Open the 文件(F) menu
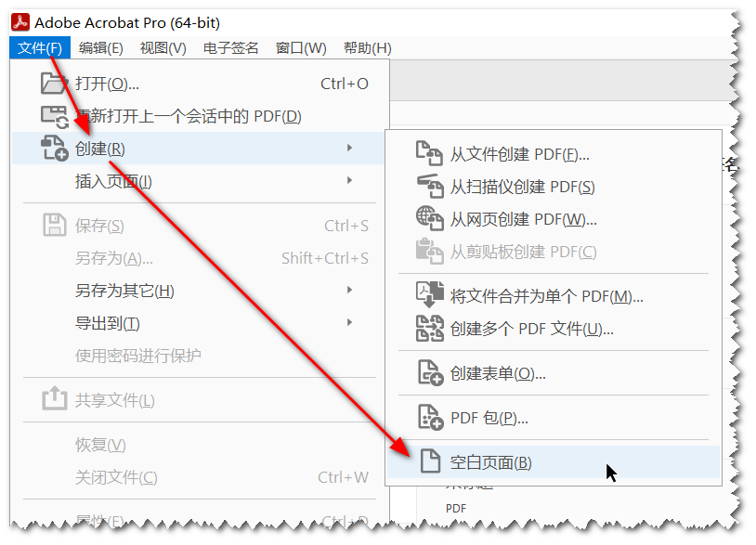 40,47
